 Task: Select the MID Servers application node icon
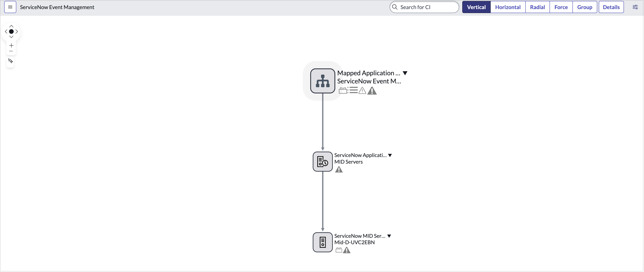coord(323,162)
